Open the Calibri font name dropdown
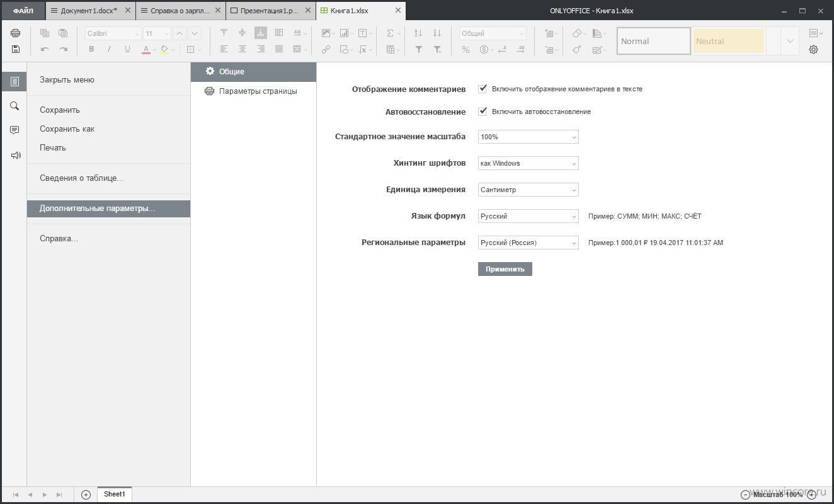Image resolution: width=834 pixels, height=504 pixels. (113, 33)
